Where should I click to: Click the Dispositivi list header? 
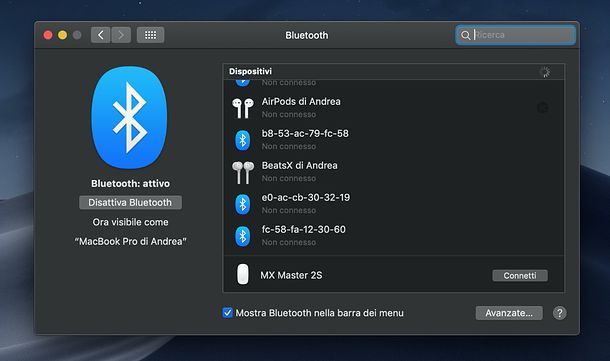pos(394,72)
